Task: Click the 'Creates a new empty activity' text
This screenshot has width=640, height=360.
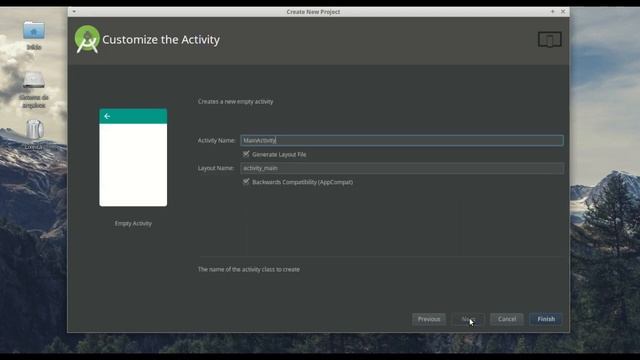Action: pyautogui.click(x=236, y=102)
